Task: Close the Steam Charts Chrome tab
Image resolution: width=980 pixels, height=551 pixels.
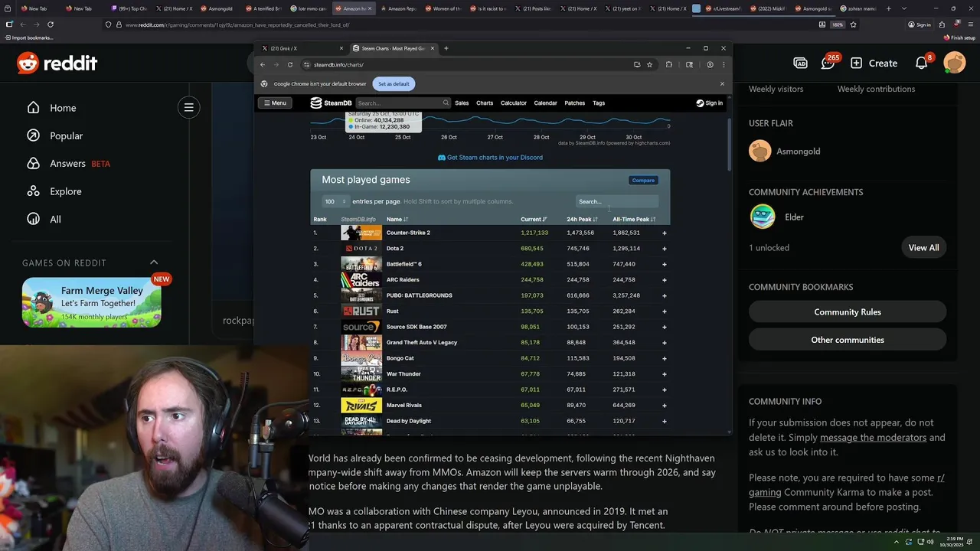Action: 433,48
